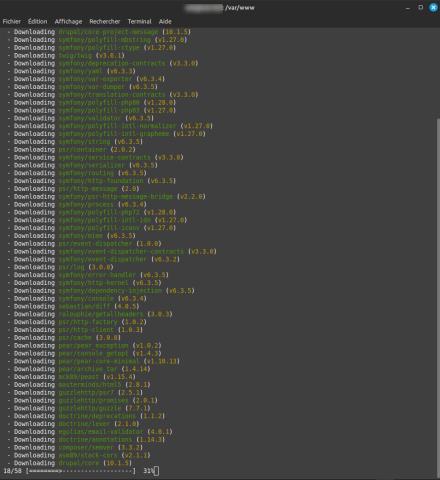Click the symfony/polyfill-mbstring (v1.27.0) line

pos(97,40)
